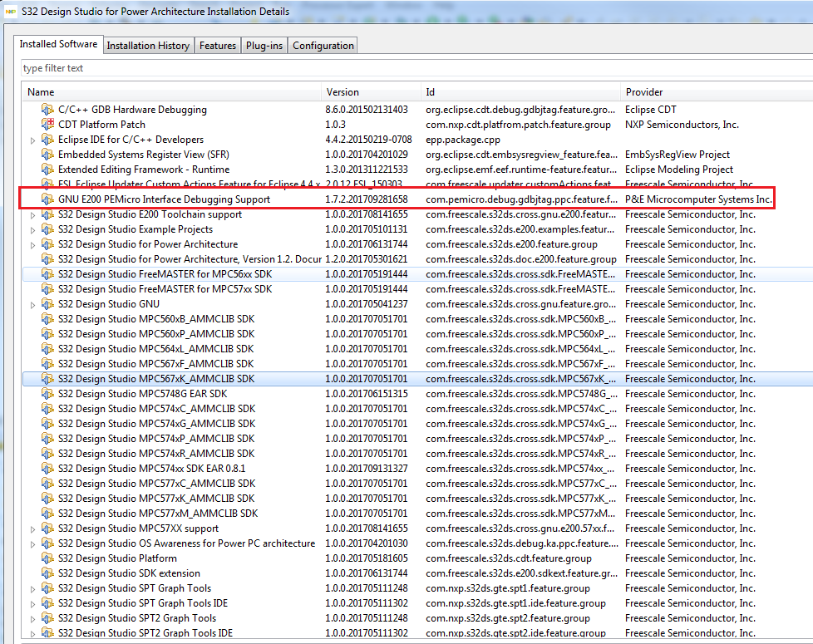Expand S32 Design Studio SPT2 Graph Tools
This screenshot has height=644, width=813.
pyautogui.click(x=32, y=619)
